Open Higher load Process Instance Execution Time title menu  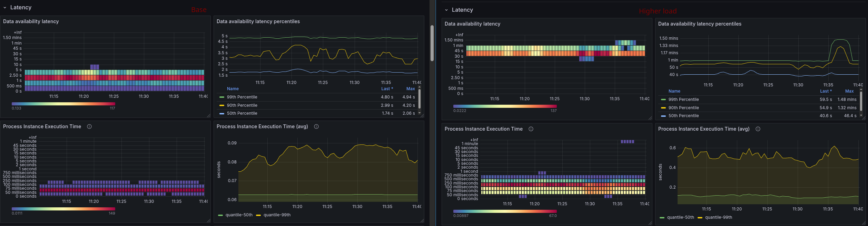coord(484,129)
